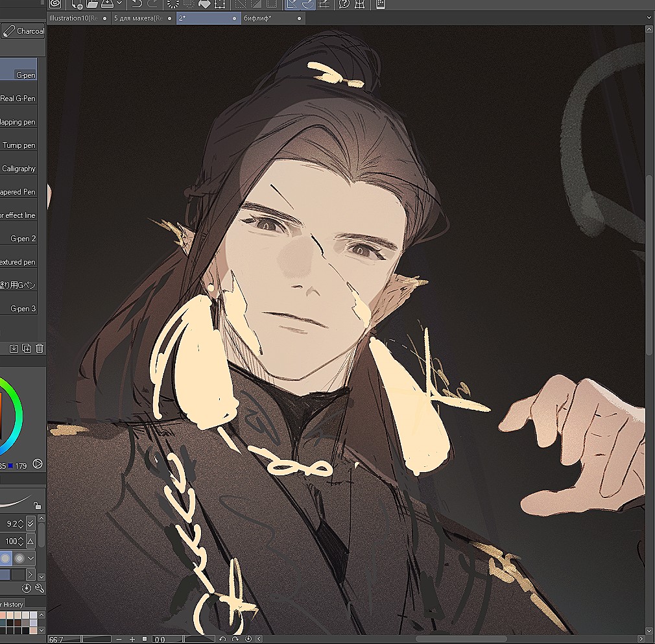Open the save options dropdown arrow
Viewport: 655px width, 644px height.
tap(119, 4)
